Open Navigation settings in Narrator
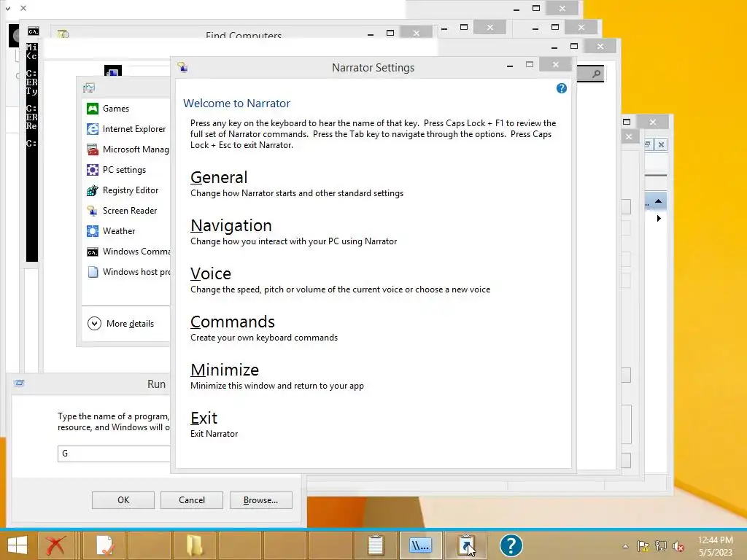This screenshot has height=560, width=747. click(231, 225)
